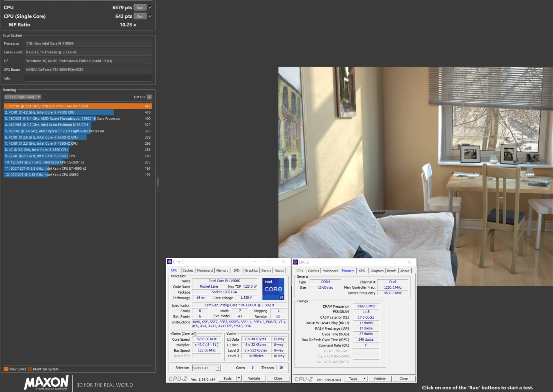Click the CPU-Z app icon in left window title
The image size is (553, 392).
click(170, 262)
